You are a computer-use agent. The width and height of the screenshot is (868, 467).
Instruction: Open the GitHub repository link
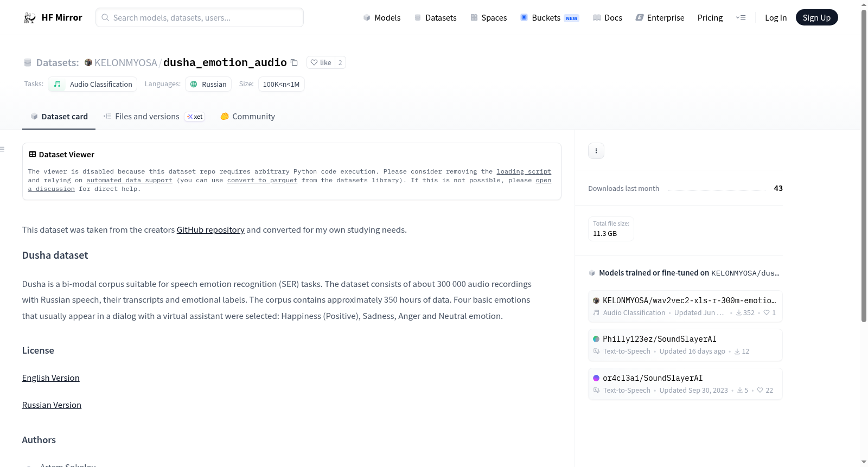tap(210, 230)
